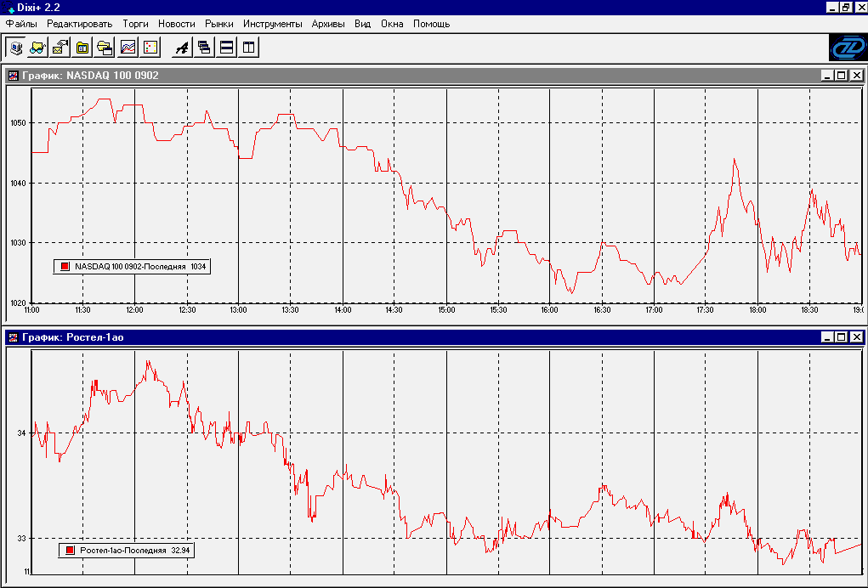Click the Ростел-1ао-Последняя legend label
The image size is (868, 588).
click(123, 551)
